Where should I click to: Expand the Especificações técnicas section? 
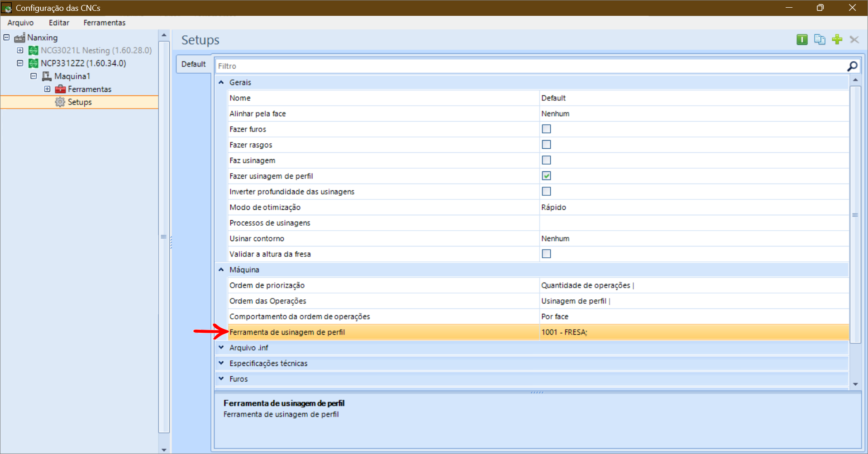pos(221,363)
